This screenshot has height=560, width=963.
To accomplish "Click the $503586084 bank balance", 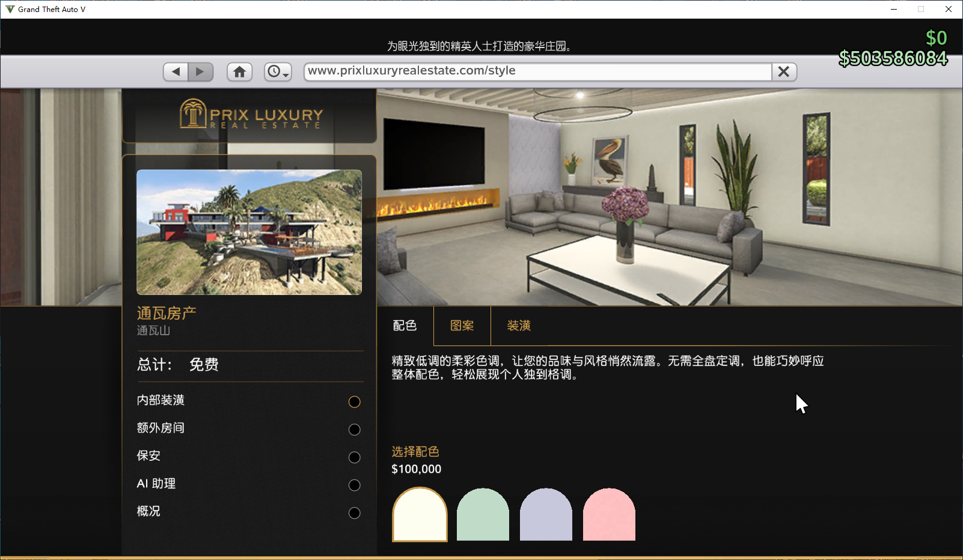I will pos(893,58).
